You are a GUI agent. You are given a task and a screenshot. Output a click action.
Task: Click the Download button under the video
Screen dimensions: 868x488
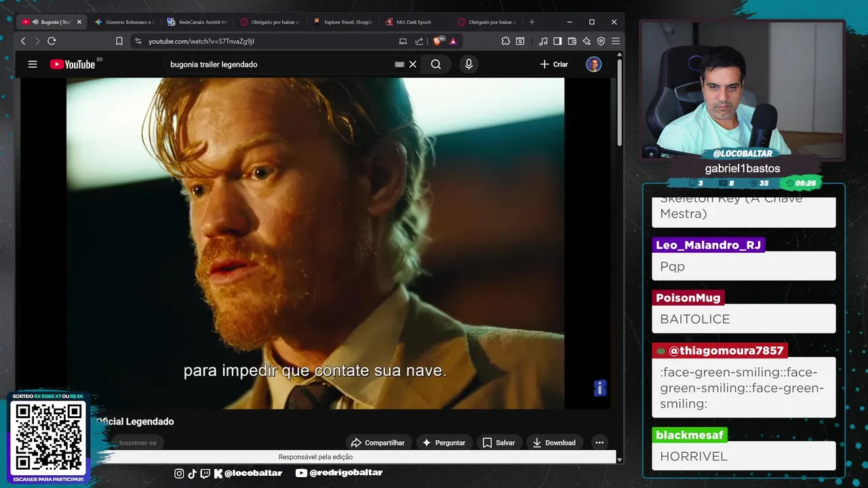pyautogui.click(x=554, y=443)
